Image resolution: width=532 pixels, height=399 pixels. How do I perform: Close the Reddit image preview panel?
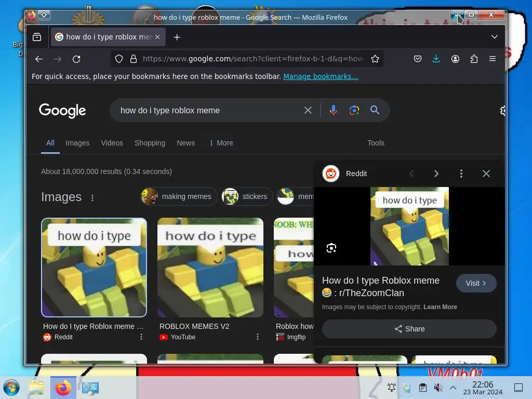pyautogui.click(x=486, y=174)
